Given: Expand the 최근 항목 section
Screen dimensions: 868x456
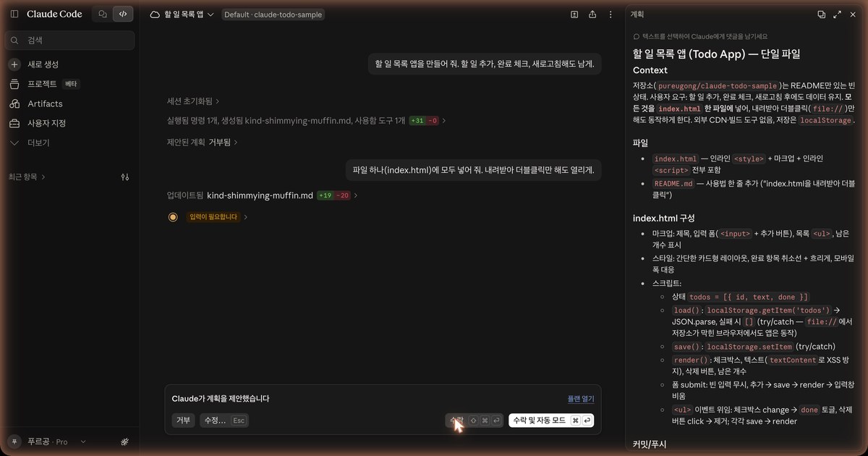Looking at the screenshot, I should 27,177.
